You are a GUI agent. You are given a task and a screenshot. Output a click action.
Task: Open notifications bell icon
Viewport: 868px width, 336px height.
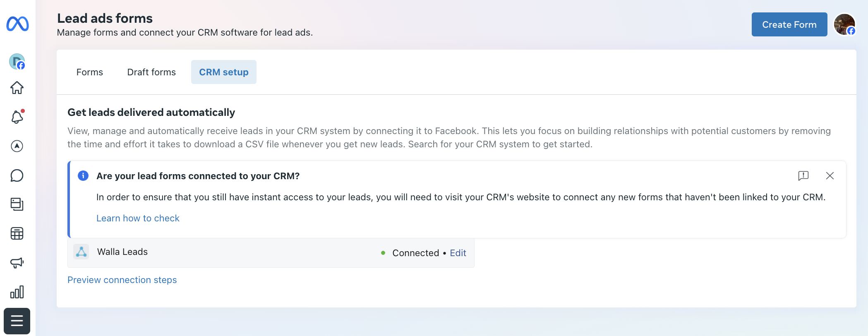pos(17,117)
